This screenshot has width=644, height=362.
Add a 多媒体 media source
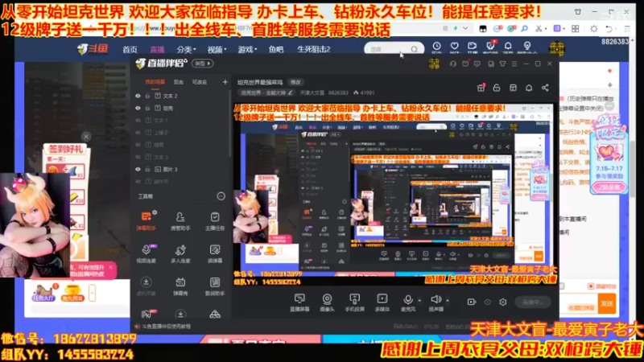pyautogui.click(x=382, y=302)
